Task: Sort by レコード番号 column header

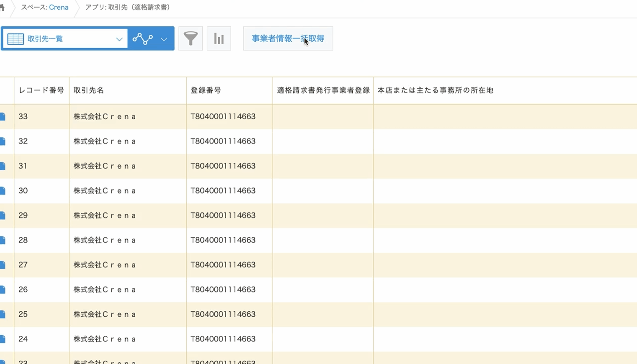Action: click(41, 90)
